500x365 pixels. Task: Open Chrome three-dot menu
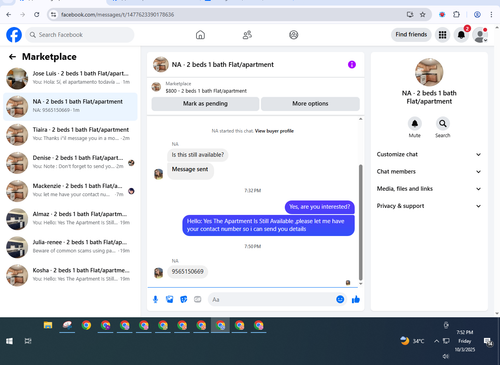(491, 15)
